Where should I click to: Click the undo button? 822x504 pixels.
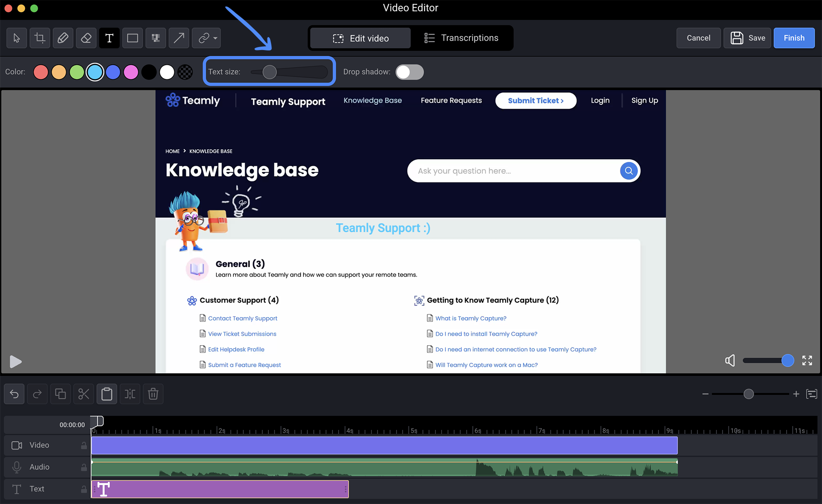coord(14,394)
